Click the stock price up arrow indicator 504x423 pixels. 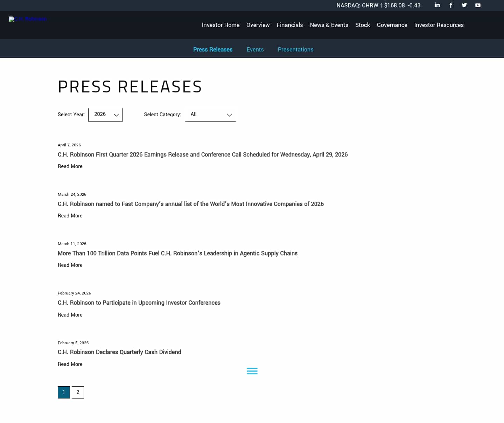tap(381, 5)
